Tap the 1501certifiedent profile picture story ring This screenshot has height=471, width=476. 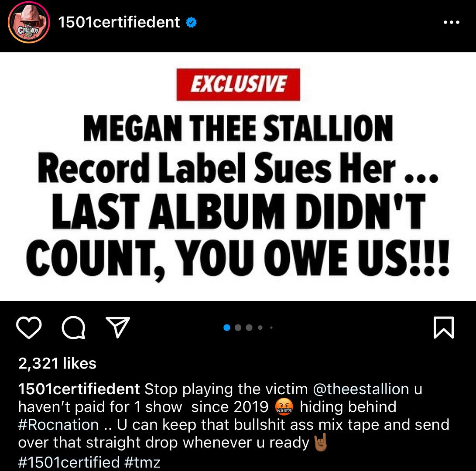coord(29,22)
